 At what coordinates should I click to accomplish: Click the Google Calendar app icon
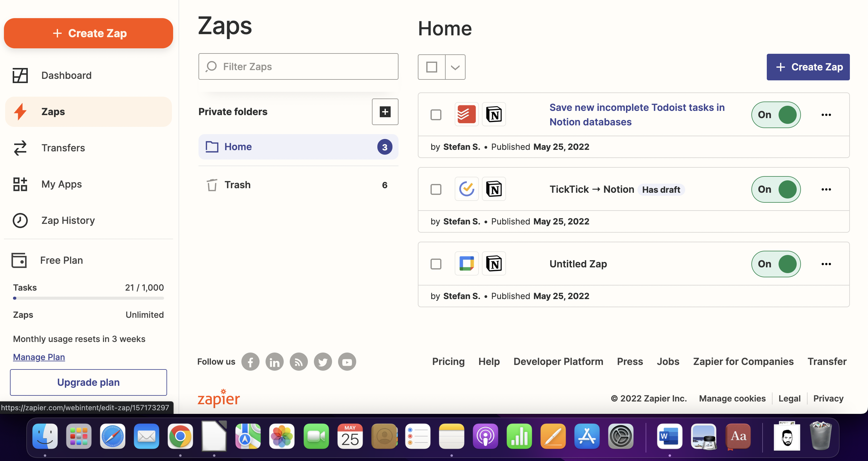pyautogui.click(x=466, y=263)
